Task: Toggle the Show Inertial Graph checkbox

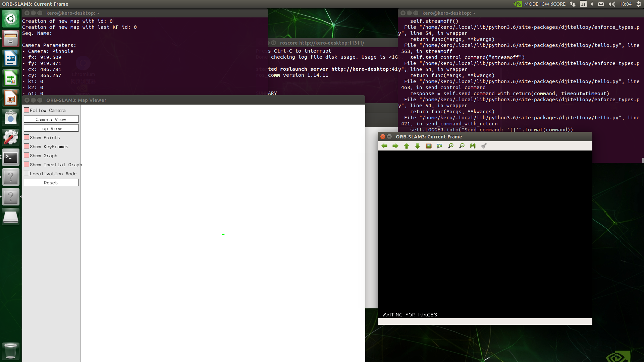Action: 26,165
